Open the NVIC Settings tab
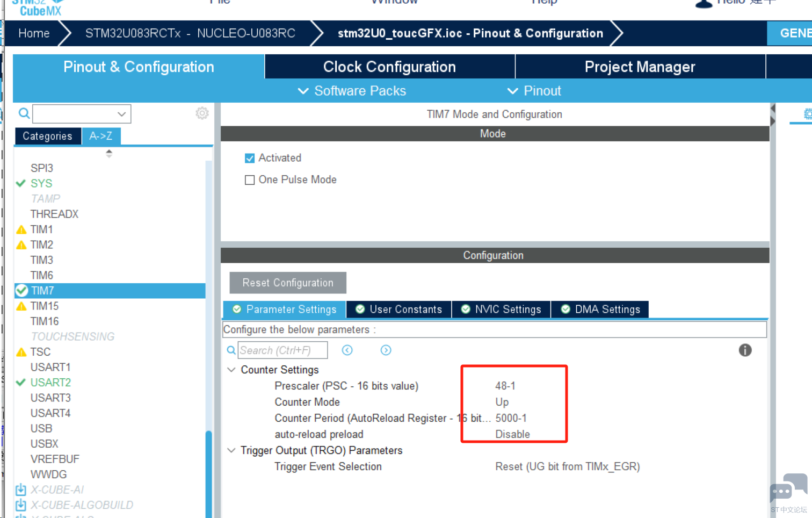This screenshot has height=518, width=812. point(501,309)
